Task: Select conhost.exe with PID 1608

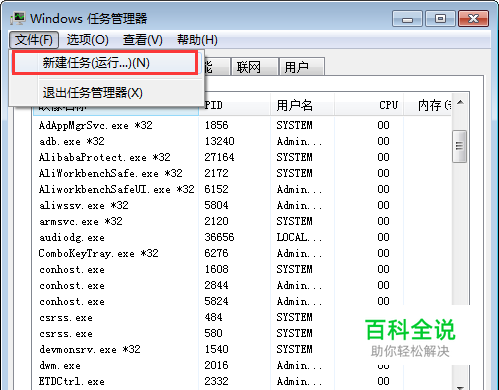Action: 72,269
